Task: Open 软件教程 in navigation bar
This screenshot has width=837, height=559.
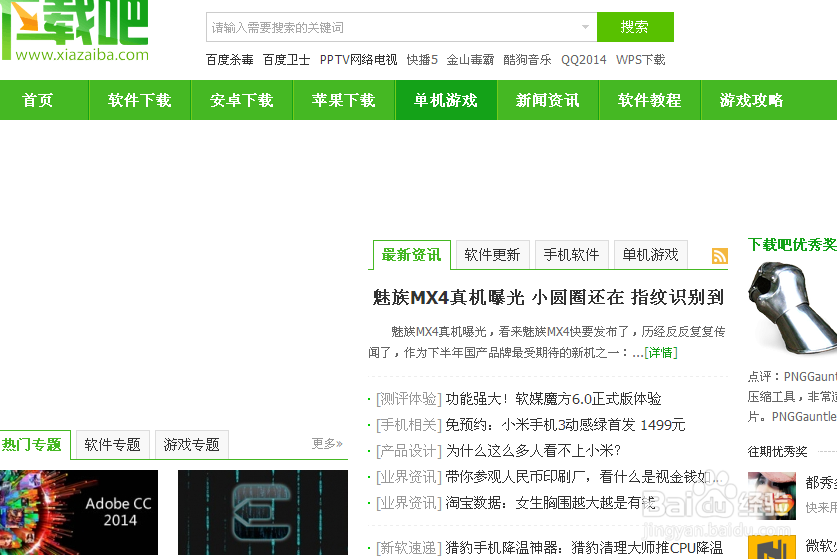Action: pos(650,100)
